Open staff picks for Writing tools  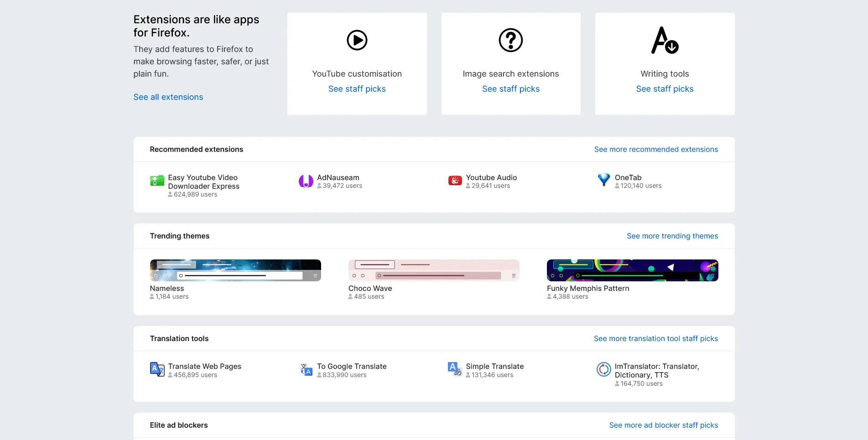tap(665, 88)
